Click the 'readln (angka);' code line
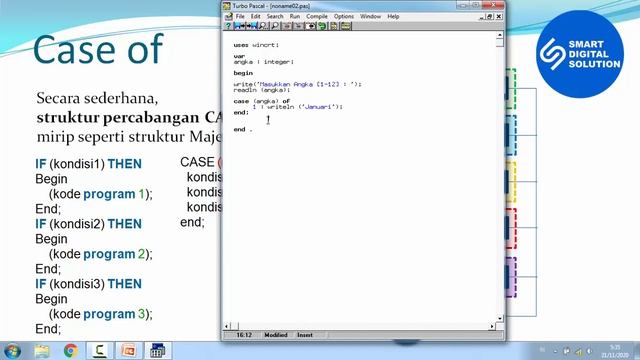 point(262,90)
